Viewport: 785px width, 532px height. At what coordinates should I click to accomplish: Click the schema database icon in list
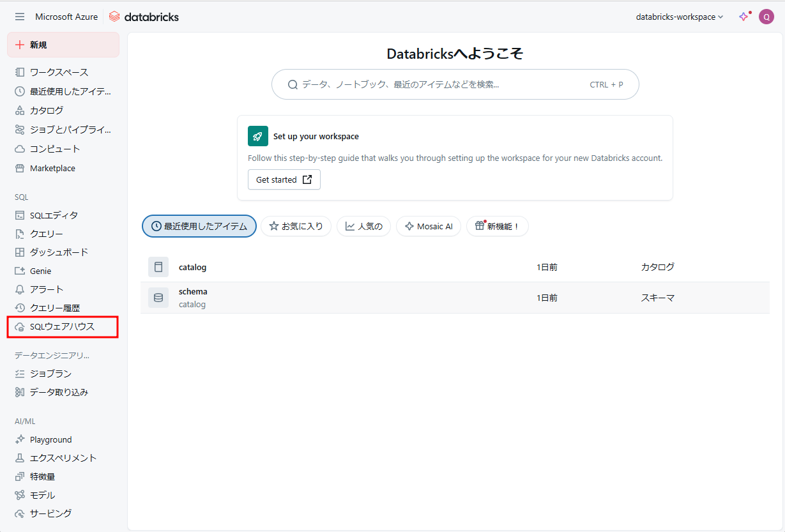[x=158, y=298]
